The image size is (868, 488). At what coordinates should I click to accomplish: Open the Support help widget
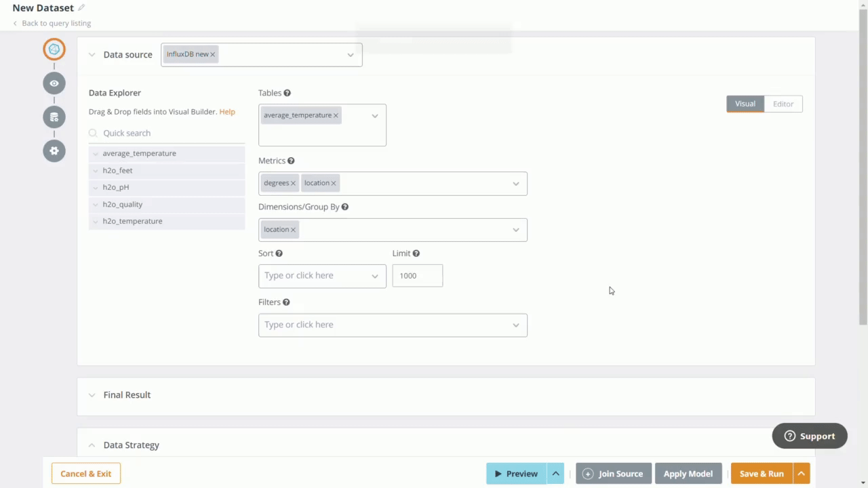point(809,436)
